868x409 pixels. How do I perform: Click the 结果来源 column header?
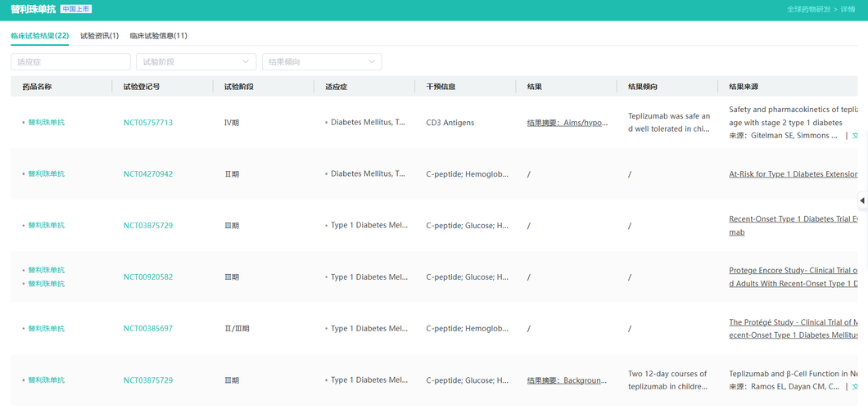point(744,87)
